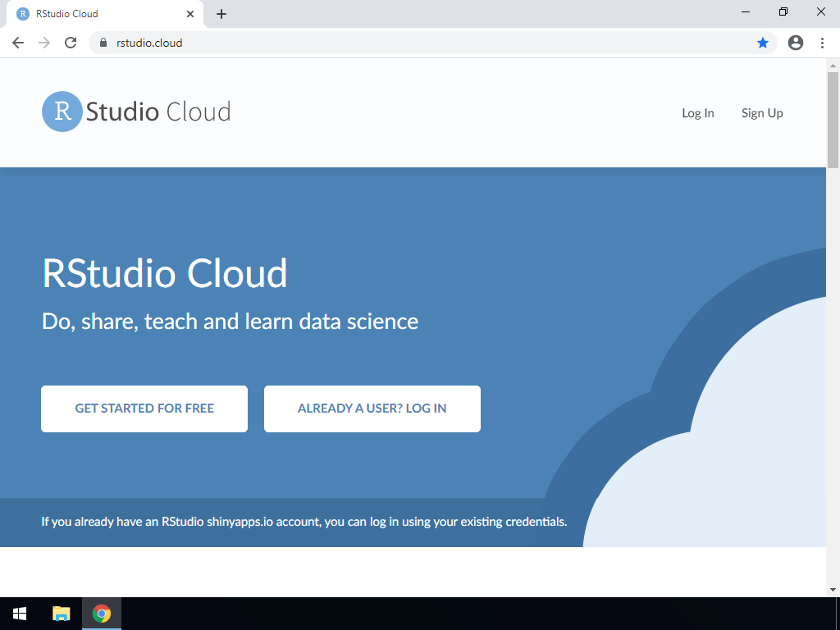Image resolution: width=840 pixels, height=630 pixels.
Task: Bookmark the page with the star icon
Action: (x=763, y=42)
